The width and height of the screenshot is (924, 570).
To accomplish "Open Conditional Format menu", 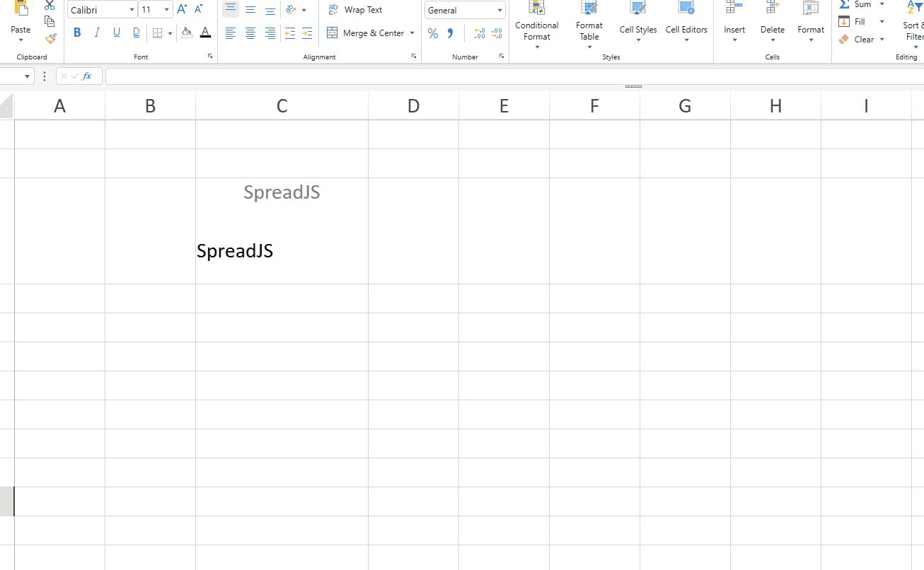I will pos(537,23).
